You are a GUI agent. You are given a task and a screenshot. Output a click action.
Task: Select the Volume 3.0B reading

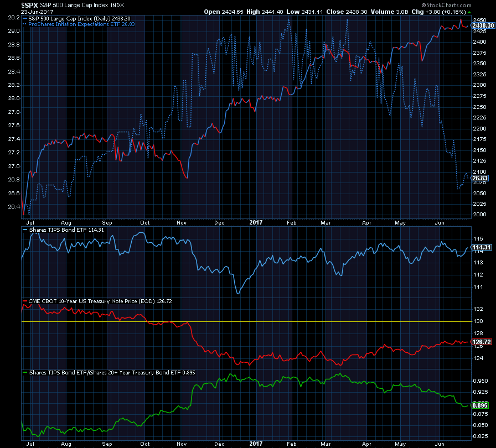[389, 12]
